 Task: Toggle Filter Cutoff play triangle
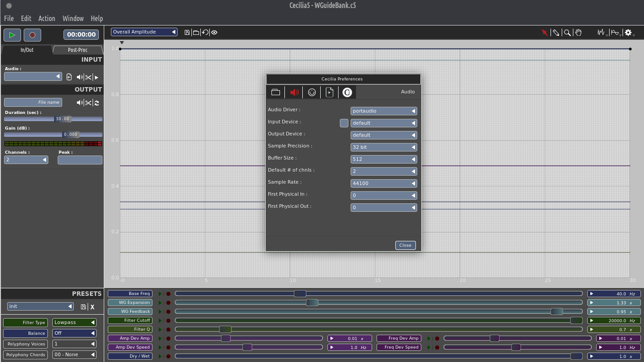tap(160, 320)
